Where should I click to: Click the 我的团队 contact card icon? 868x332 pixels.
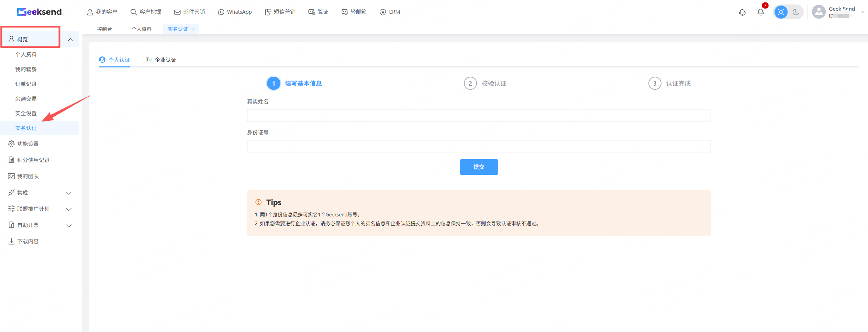pos(11,176)
